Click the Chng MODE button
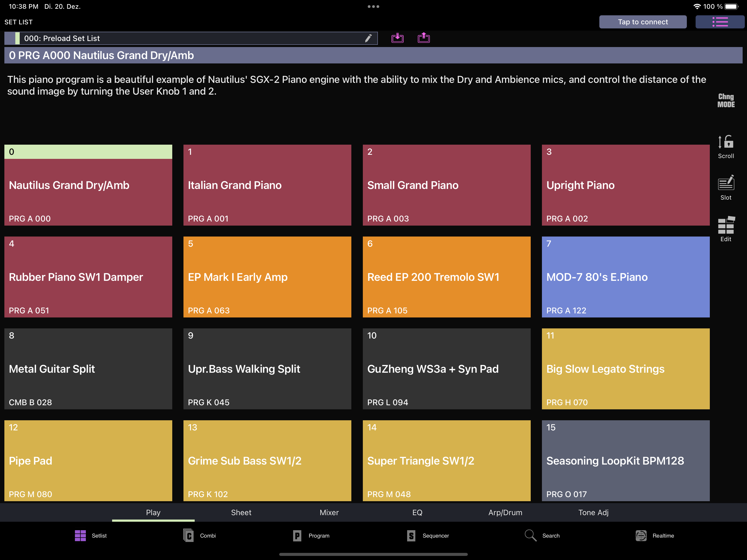Viewport: 747px width, 560px height. click(726, 101)
